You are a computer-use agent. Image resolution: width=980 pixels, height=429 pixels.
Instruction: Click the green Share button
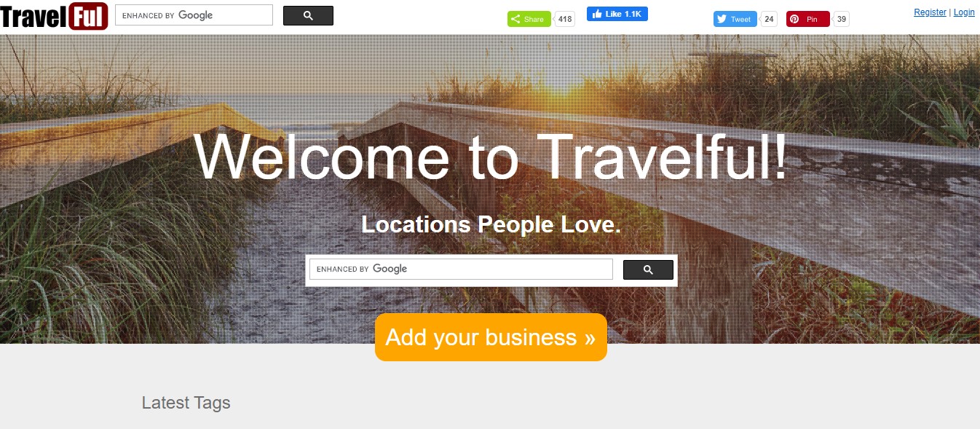coord(529,19)
